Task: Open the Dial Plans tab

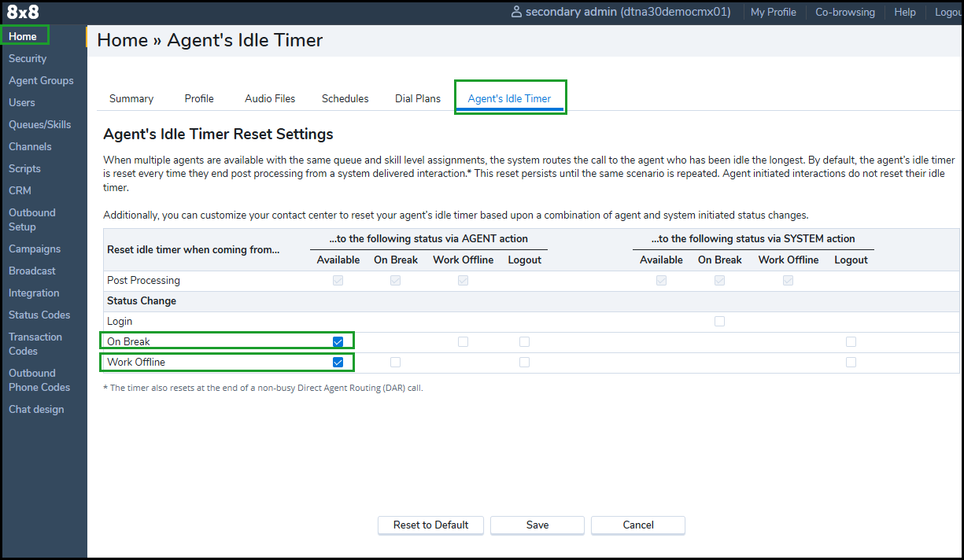Action: point(417,98)
